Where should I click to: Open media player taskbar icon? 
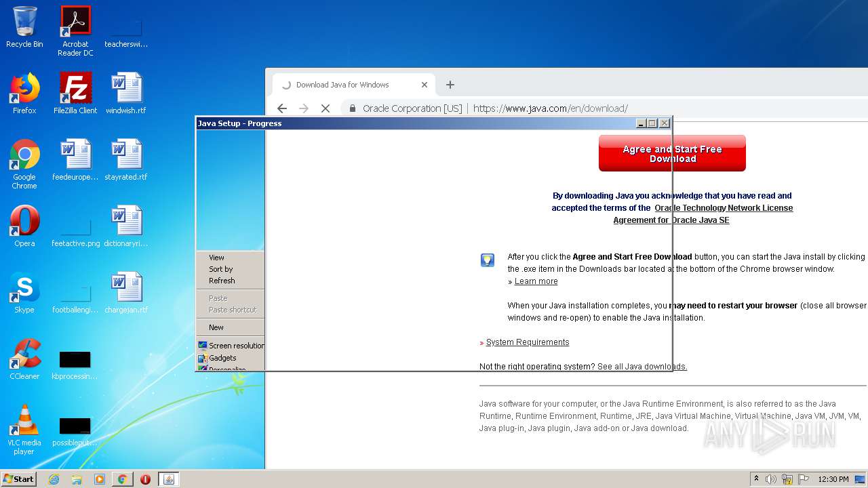[x=100, y=479]
